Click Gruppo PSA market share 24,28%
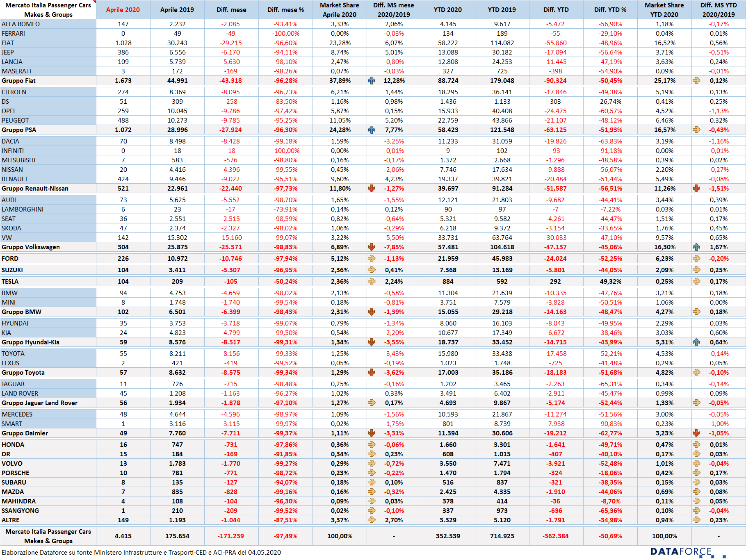Image resolution: width=746 pixels, height=560 pixels. [x=340, y=130]
